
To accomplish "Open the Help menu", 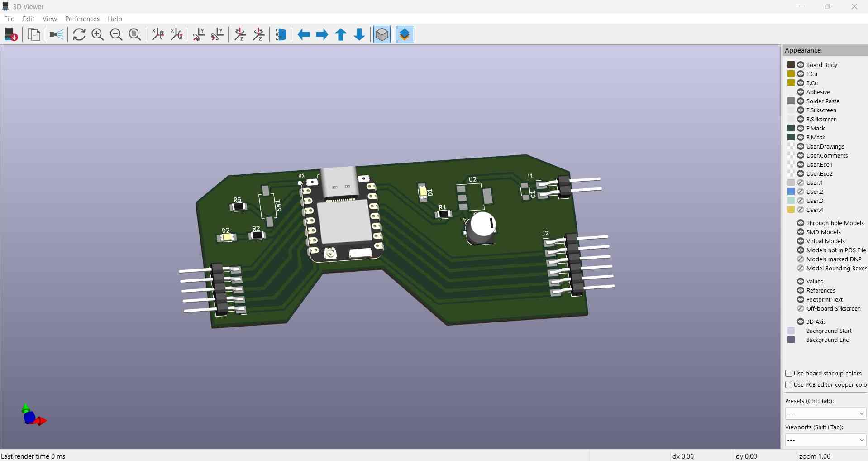I will (x=115, y=19).
